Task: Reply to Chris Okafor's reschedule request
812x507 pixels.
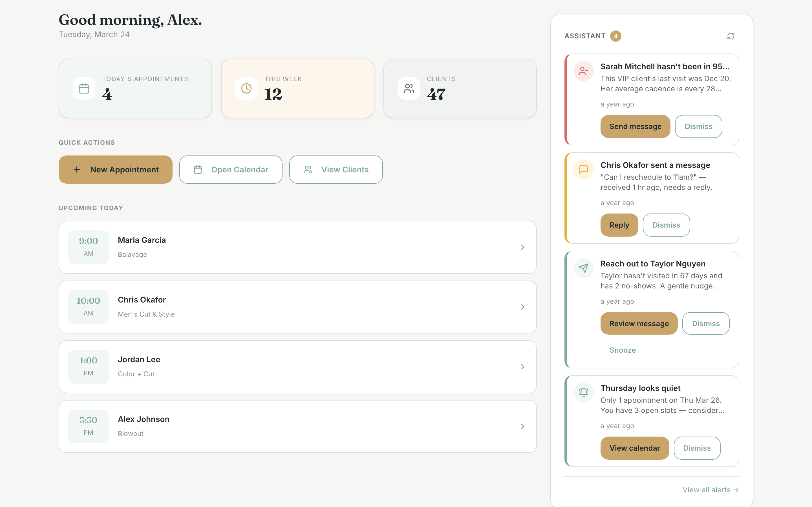Action: pyautogui.click(x=619, y=225)
